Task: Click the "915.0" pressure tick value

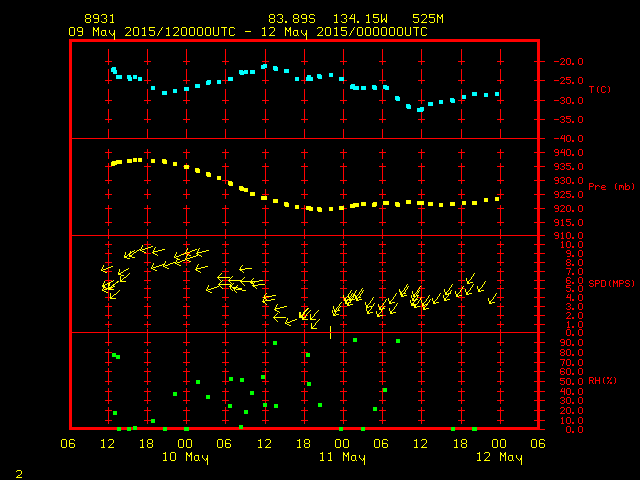Action: click(x=568, y=222)
